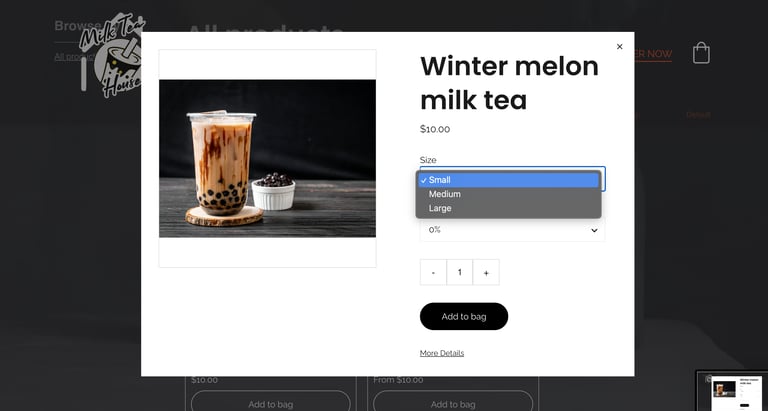Click Add to bag under From $10.00

point(453,403)
